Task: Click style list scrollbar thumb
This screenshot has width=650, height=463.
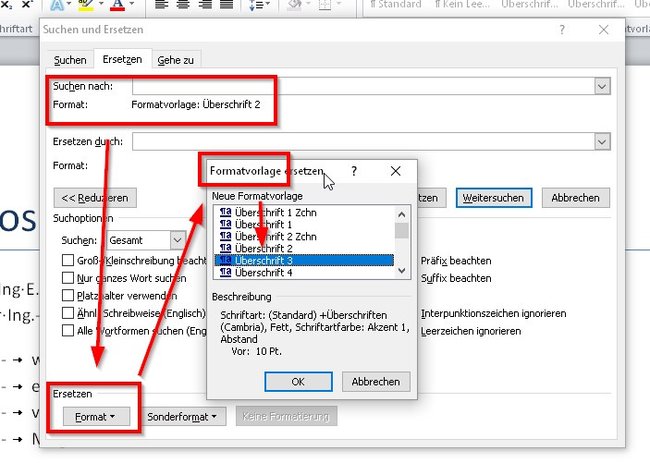Action: [401, 230]
